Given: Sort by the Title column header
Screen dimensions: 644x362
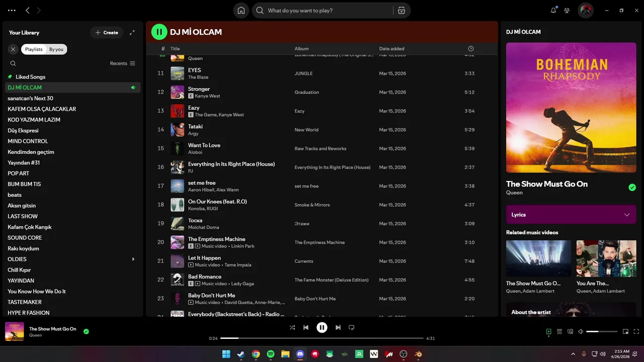Looking at the screenshot, I should (175, 49).
